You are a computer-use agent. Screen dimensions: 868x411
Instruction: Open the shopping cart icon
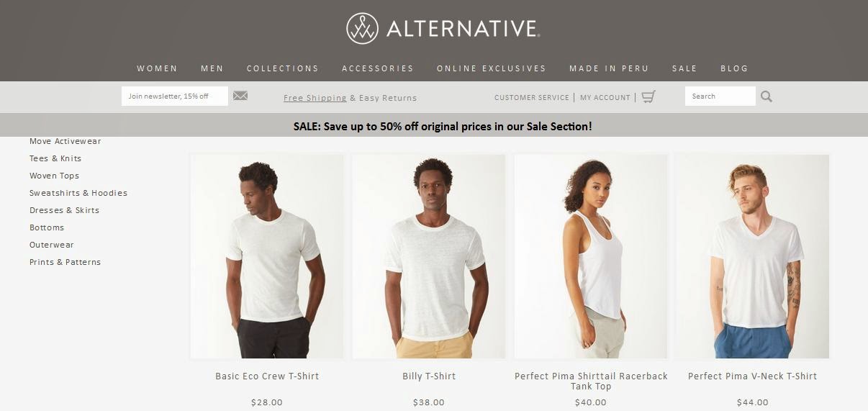[648, 96]
